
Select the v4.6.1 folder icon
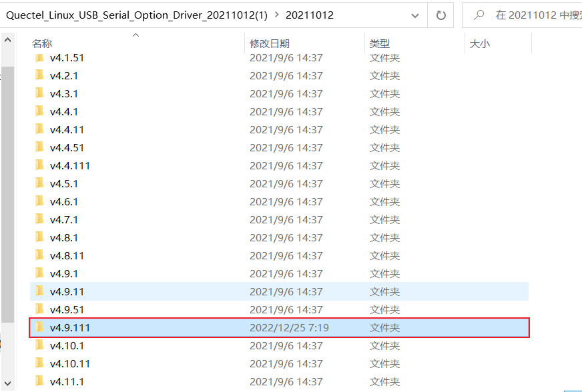click(x=39, y=201)
